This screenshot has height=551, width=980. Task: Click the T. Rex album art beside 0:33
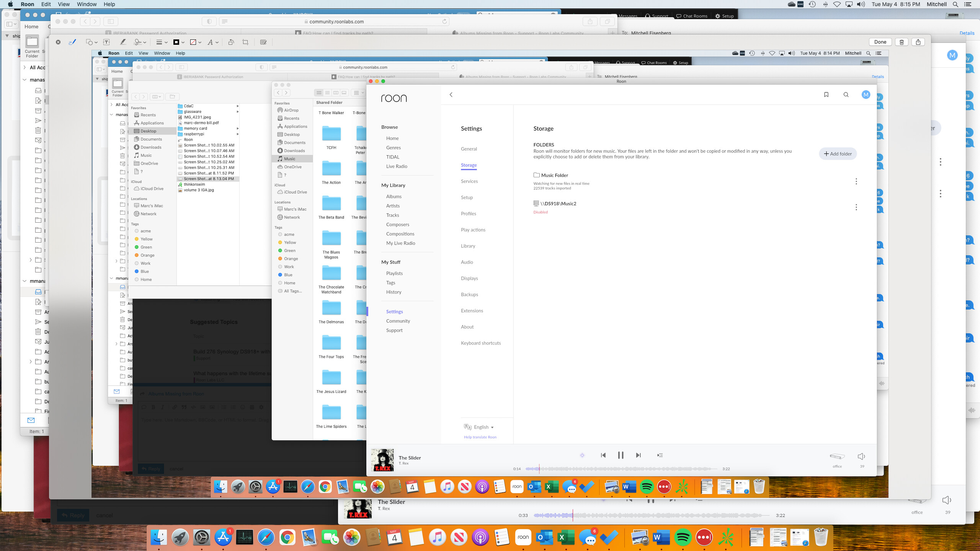[358, 509]
